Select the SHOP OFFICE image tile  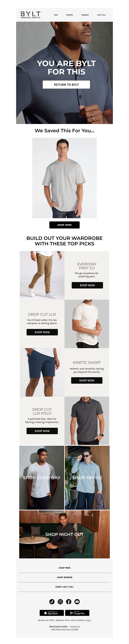(x=87, y=478)
